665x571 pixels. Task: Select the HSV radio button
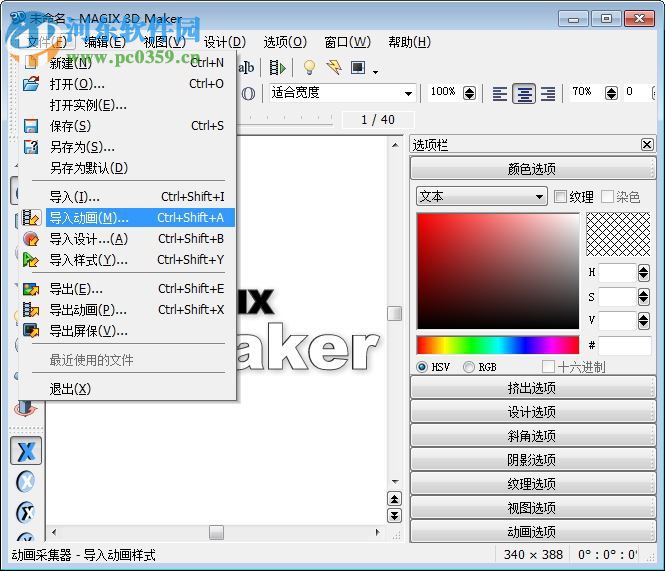[422, 367]
